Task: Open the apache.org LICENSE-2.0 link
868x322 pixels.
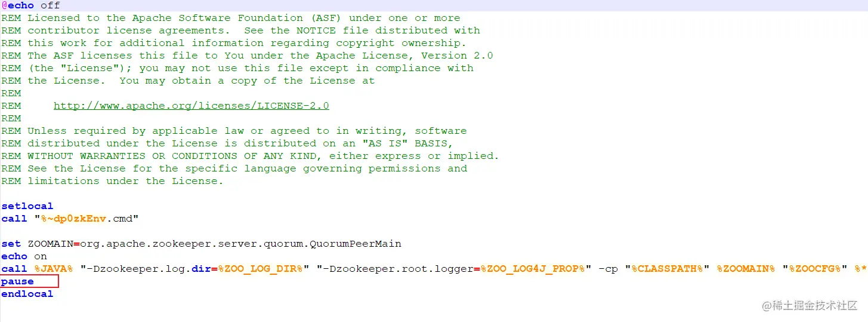Action: point(191,106)
